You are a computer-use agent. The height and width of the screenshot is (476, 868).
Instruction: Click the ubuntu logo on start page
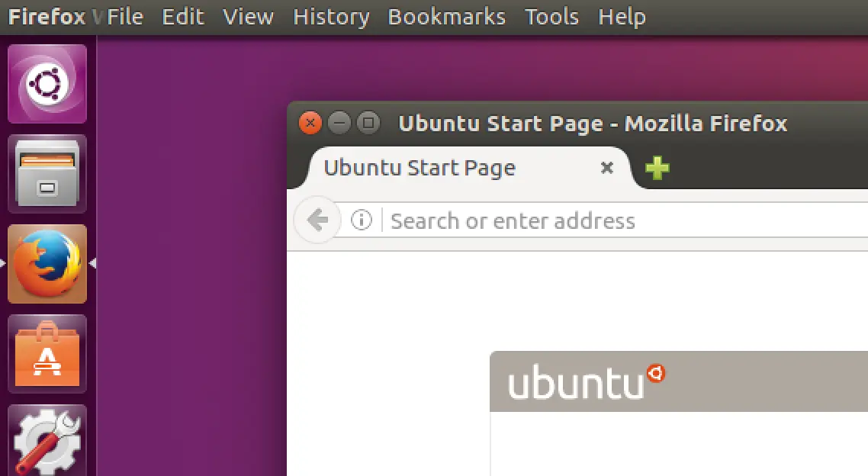[x=587, y=381]
